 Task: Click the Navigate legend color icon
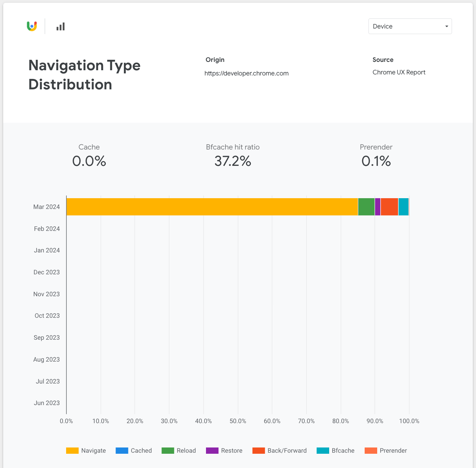pyautogui.click(x=72, y=450)
